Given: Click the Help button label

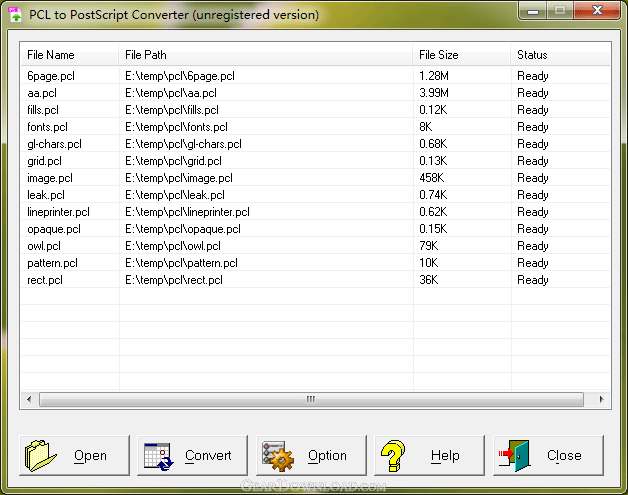Looking at the screenshot, I should (x=445, y=456).
